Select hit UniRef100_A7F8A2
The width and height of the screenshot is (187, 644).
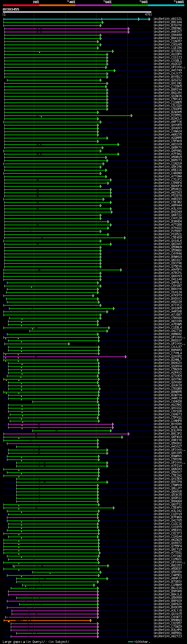tap(168, 154)
